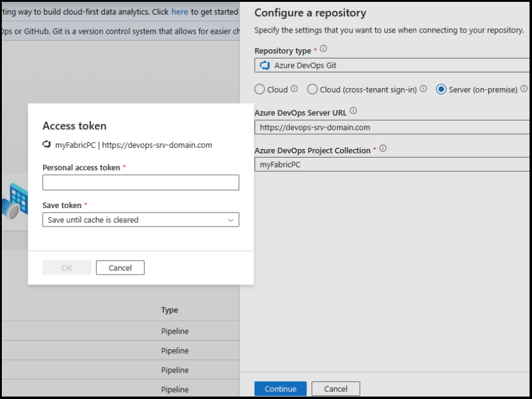
Task: Select the Server (on-premise) radio button
Action: pos(441,89)
